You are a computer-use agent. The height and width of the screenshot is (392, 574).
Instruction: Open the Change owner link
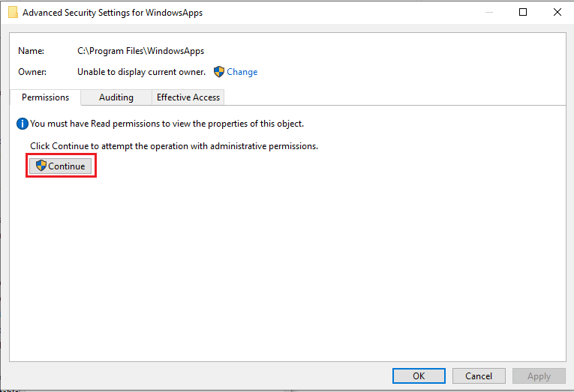[x=242, y=72]
